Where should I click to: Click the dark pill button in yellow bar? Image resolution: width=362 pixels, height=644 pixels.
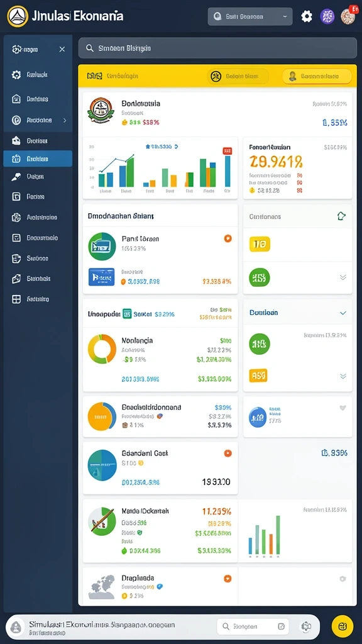(x=238, y=76)
